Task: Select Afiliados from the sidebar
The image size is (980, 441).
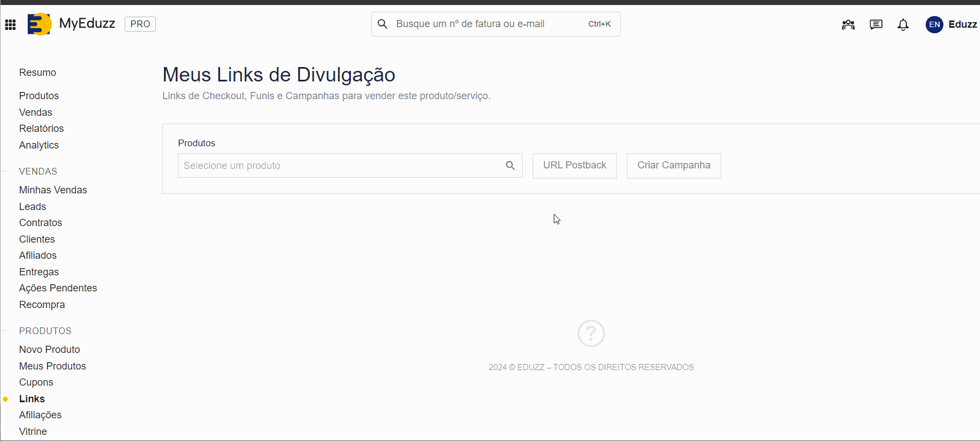Action: (x=38, y=255)
